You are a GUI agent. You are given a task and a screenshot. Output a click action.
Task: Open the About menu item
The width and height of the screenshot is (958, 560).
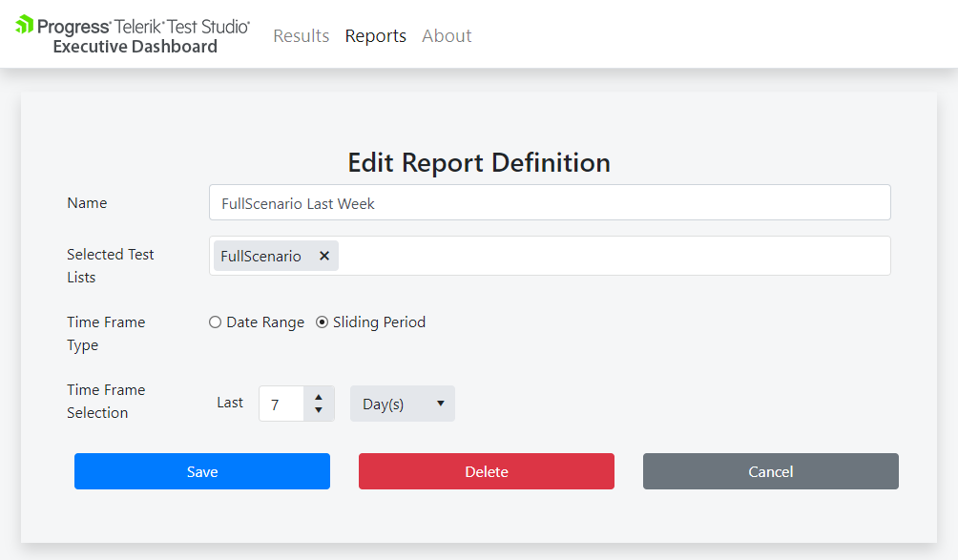coord(447,35)
